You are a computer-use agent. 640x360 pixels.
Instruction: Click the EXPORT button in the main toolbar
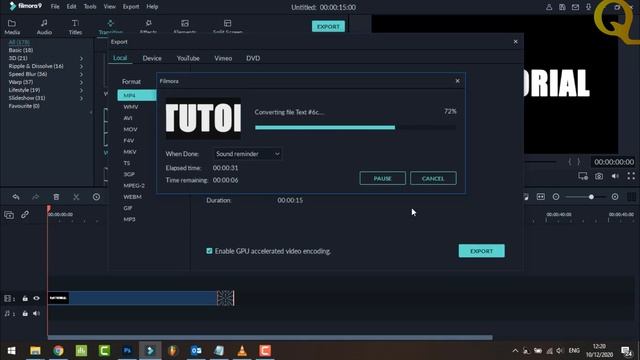click(328, 27)
